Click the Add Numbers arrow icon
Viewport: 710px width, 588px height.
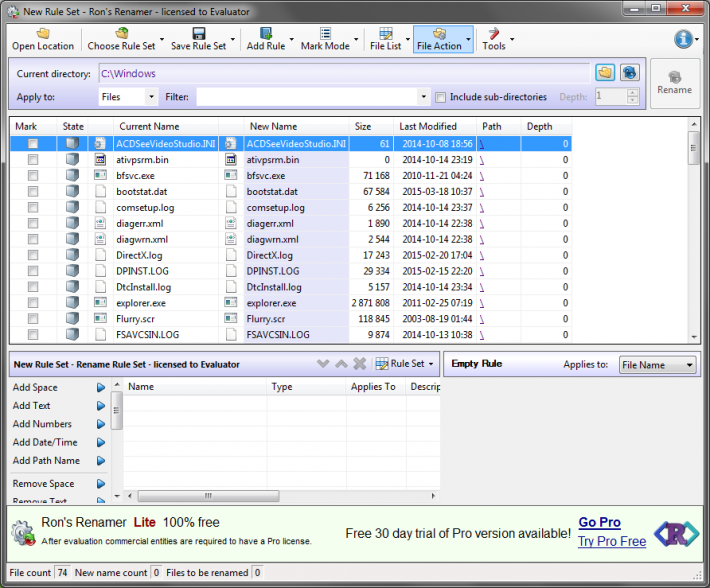click(x=101, y=424)
